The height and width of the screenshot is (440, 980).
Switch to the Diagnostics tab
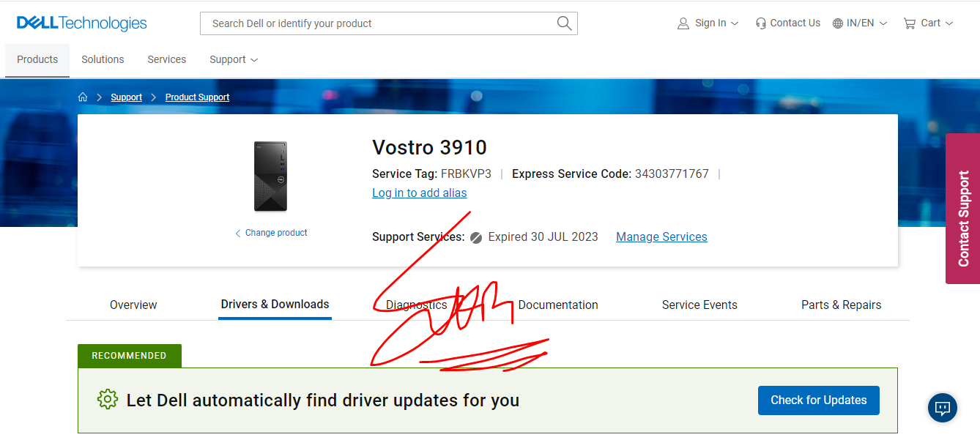[x=416, y=305]
